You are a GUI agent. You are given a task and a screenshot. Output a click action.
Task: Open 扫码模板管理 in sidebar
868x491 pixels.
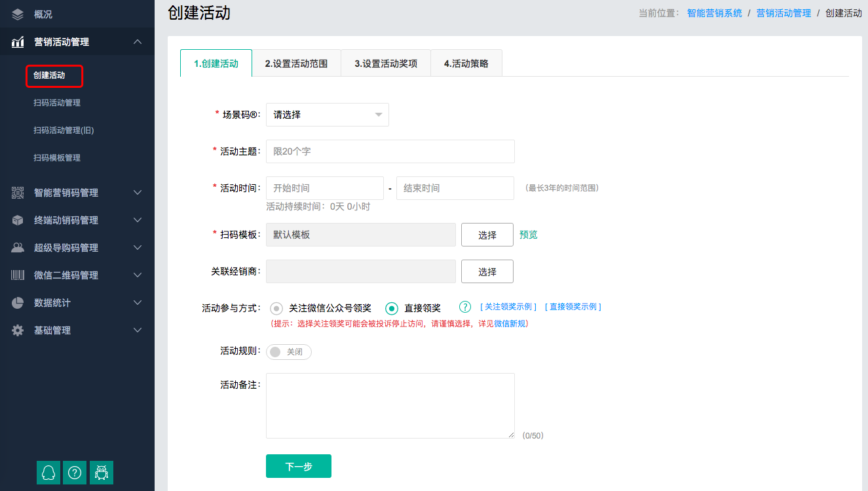click(x=57, y=158)
